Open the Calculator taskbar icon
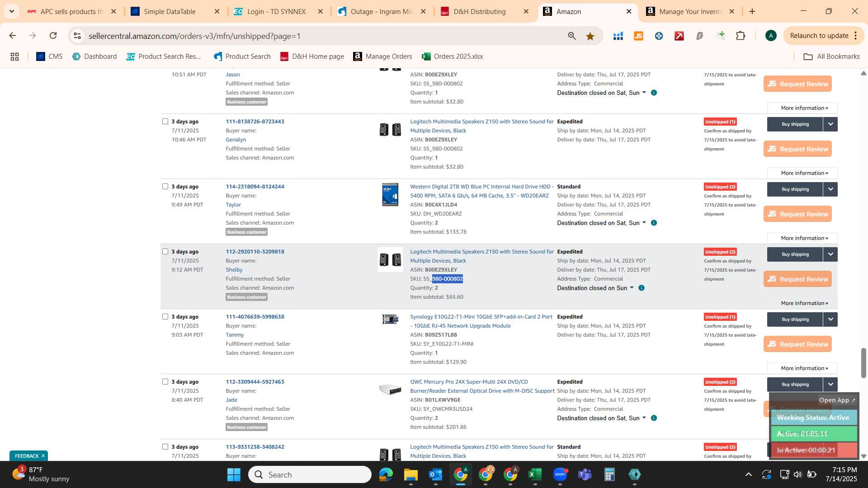This screenshot has width=868, height=488. (609, 474)
